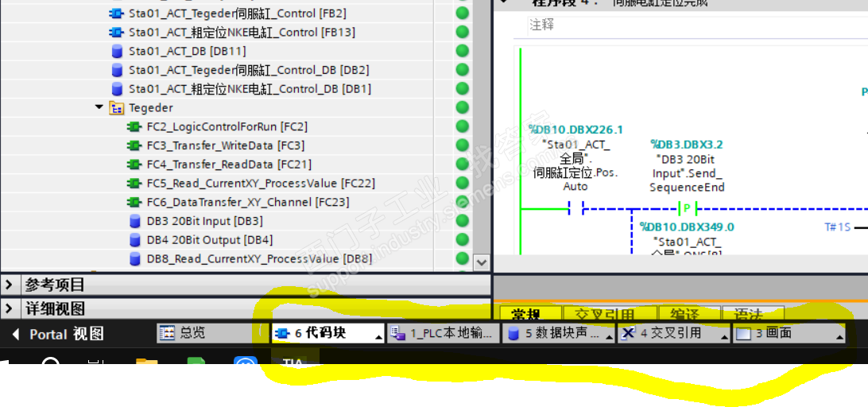Click green status indicator of Tegeder folder
868x407 pixels.
click(463, 107)
